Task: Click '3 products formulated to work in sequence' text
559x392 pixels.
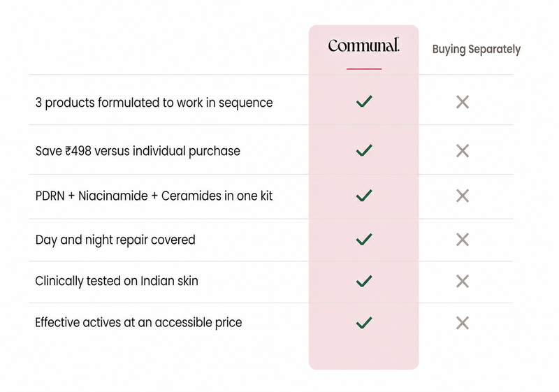Action: pos(154,103)
